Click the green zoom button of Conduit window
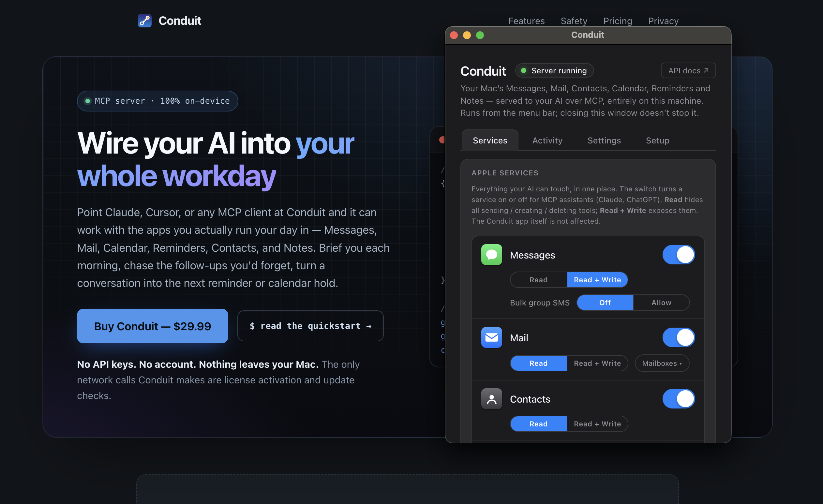This screenshot has width=823, height=504. tap(480, 35)
